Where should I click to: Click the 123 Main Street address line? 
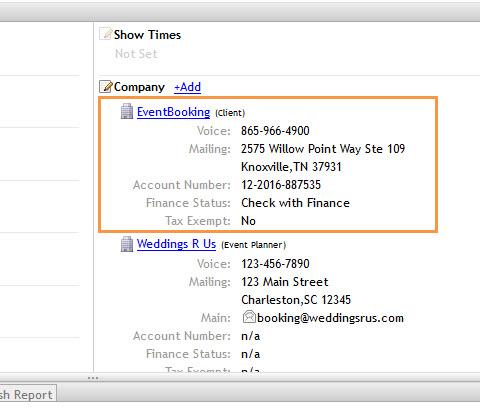[x=285, y=282]
